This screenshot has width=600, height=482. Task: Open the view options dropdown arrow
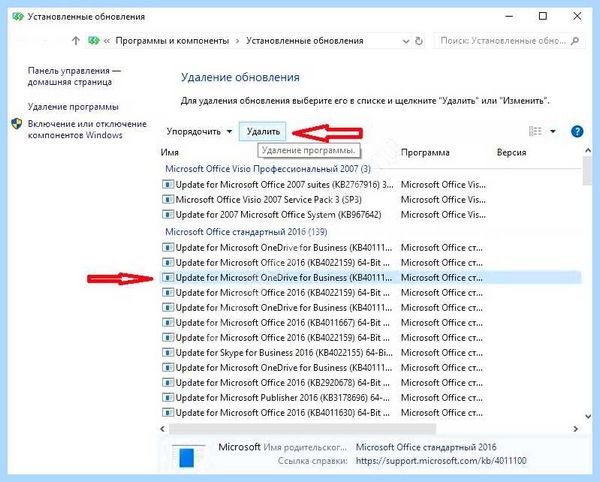pos(553,131)
